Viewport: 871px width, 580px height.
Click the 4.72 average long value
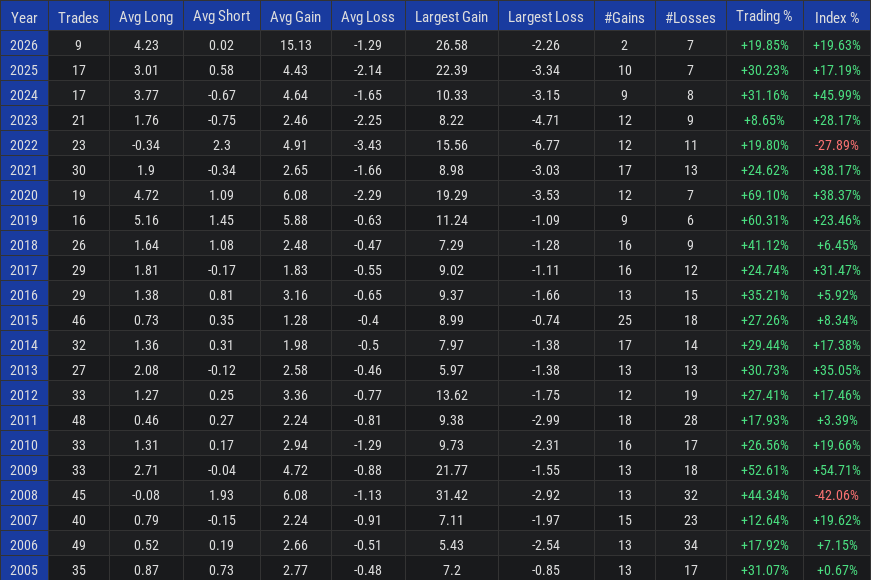pos(146,195)
